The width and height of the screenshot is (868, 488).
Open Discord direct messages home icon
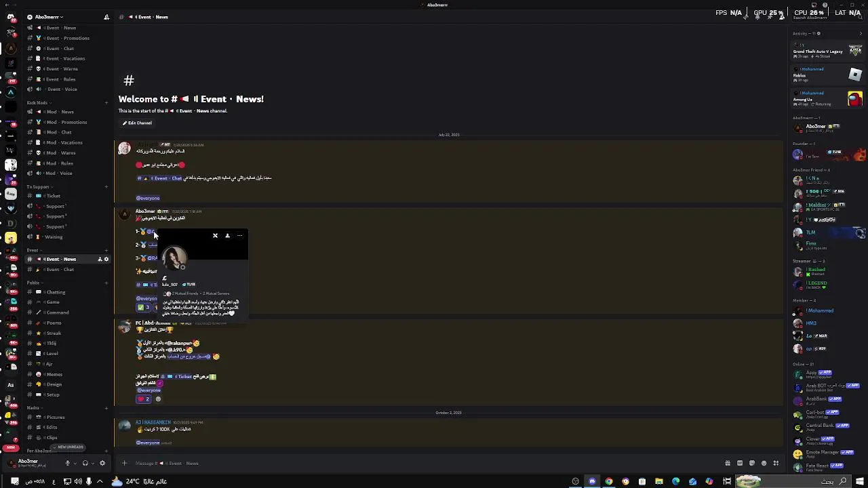tap(10, 17)
